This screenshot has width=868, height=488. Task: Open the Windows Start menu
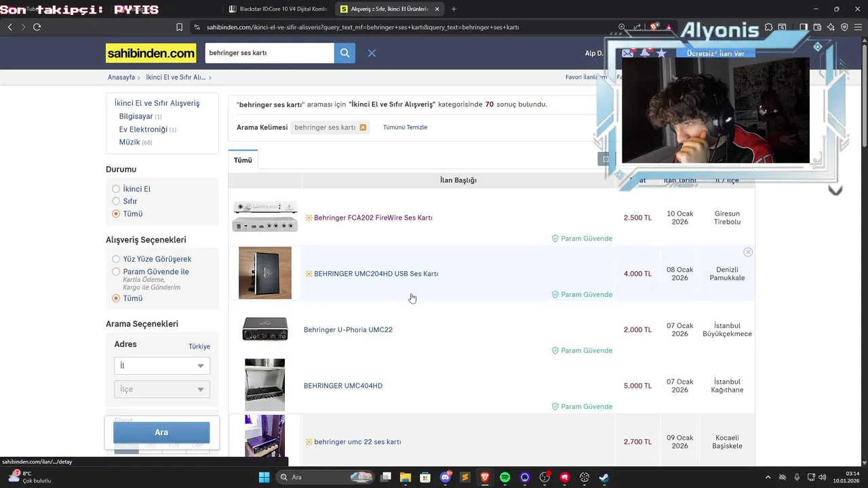pos(264,477)
